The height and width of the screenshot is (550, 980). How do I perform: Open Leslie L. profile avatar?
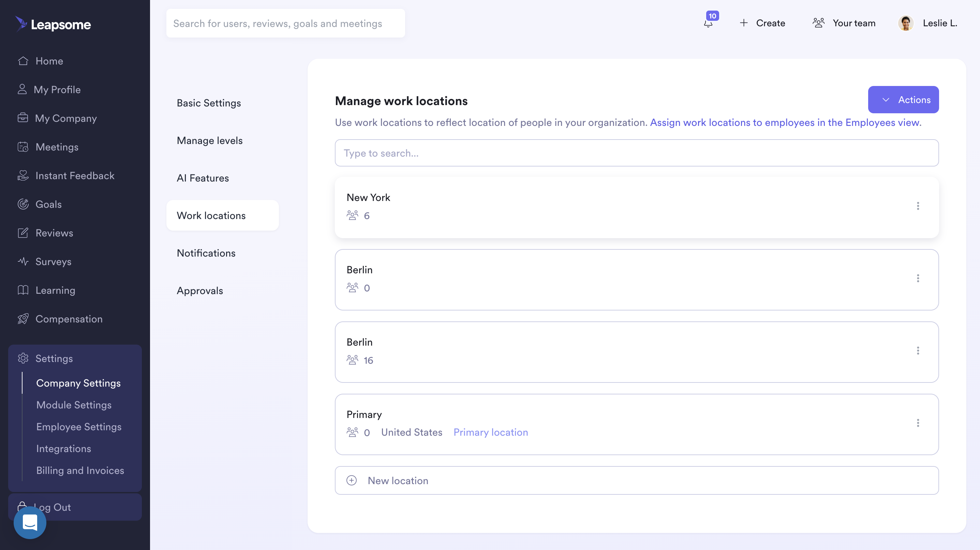[906, 23]
